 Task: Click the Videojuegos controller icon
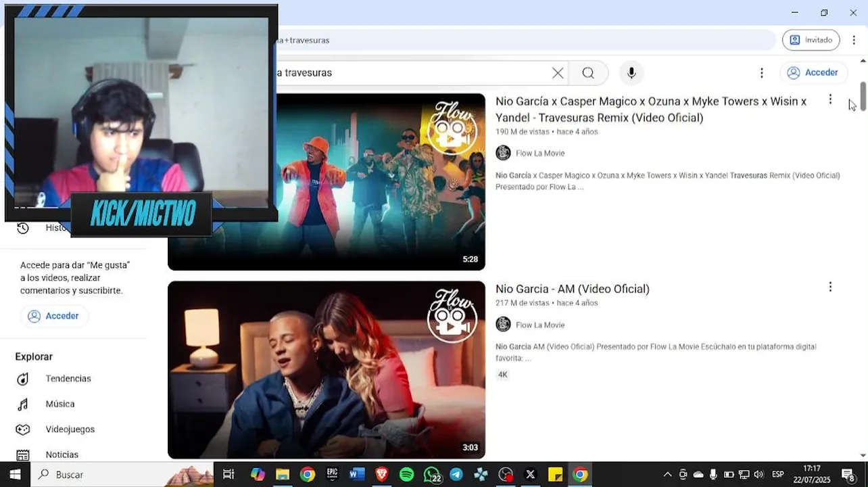(x=23, y=430)
